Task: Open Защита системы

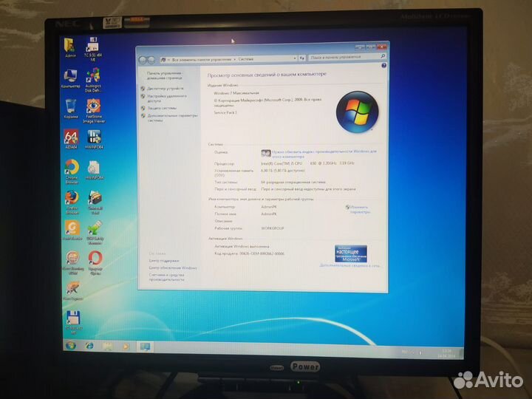Action: [162, 108]
